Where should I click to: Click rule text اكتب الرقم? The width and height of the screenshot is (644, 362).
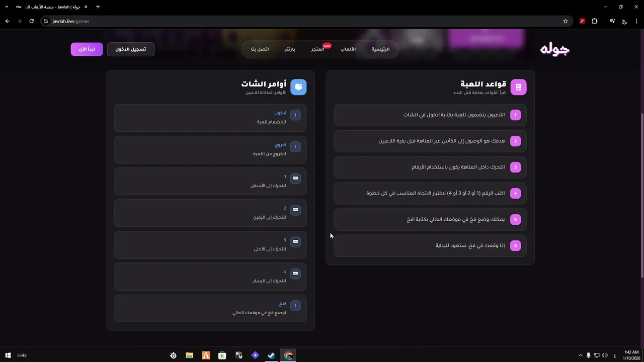[436, 193]
